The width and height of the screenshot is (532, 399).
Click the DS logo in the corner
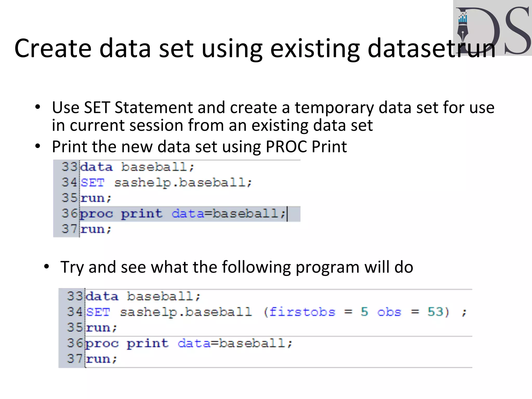point(493,28)
